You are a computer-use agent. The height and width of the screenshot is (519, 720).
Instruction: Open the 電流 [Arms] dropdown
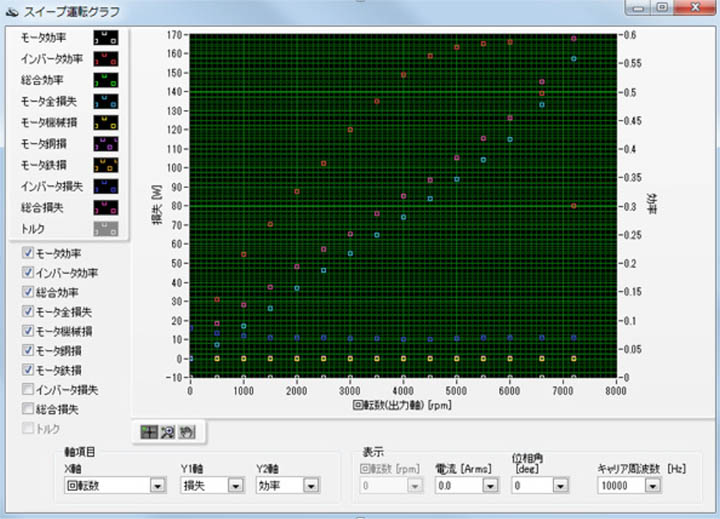point(490,485)
